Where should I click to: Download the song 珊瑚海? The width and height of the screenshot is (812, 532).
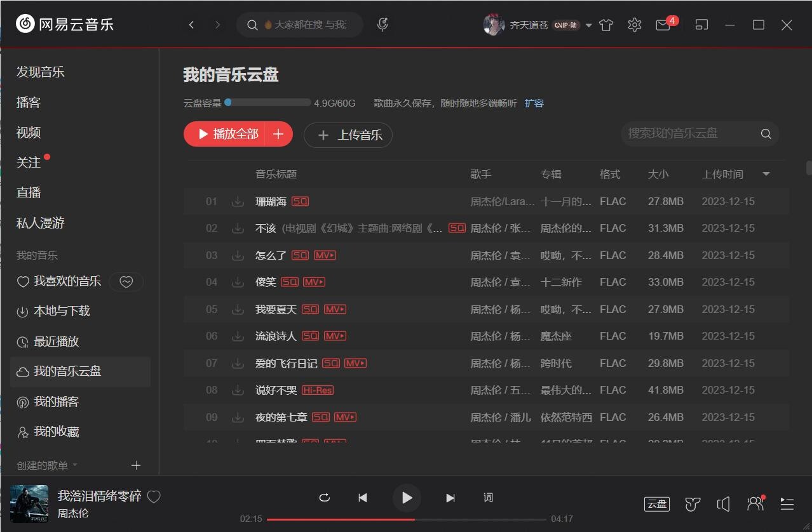point(238,201)
